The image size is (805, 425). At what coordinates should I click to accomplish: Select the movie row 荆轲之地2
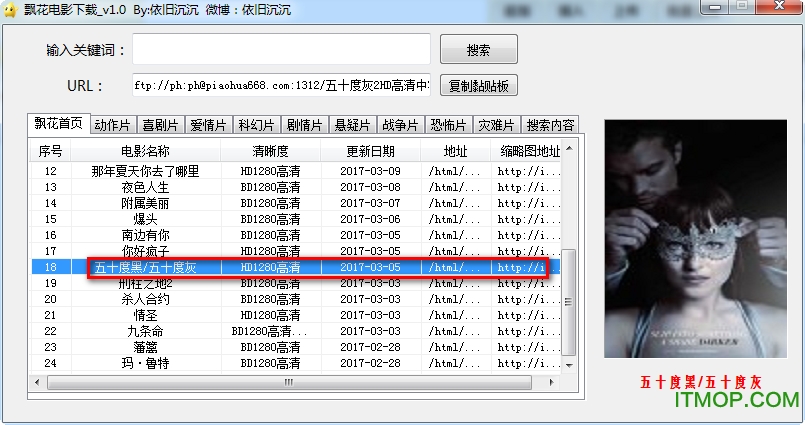[x=296, y=283]
